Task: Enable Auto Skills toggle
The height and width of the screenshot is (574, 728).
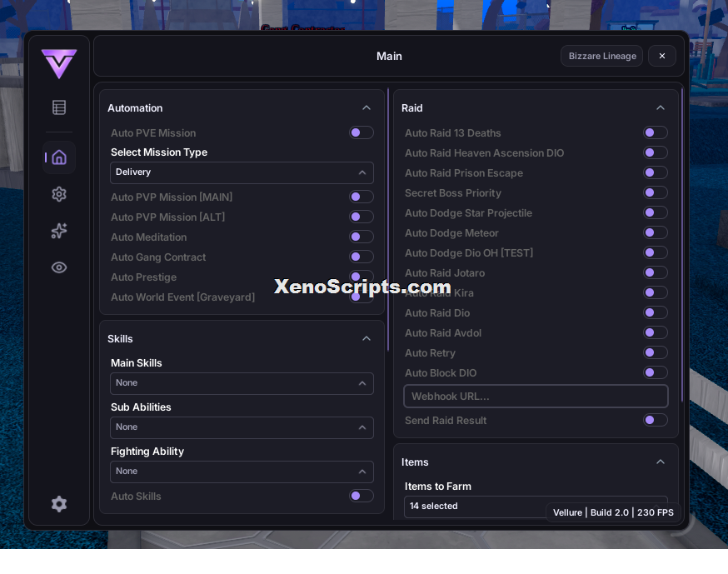Action: coord(362,496)
